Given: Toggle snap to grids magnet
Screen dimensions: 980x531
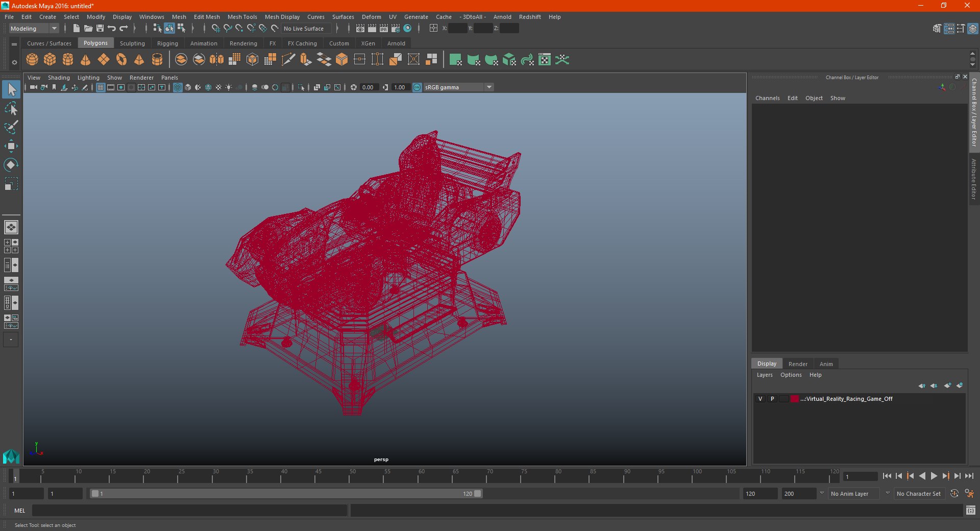Looking at the screenshot, I should tap(215, 29).
